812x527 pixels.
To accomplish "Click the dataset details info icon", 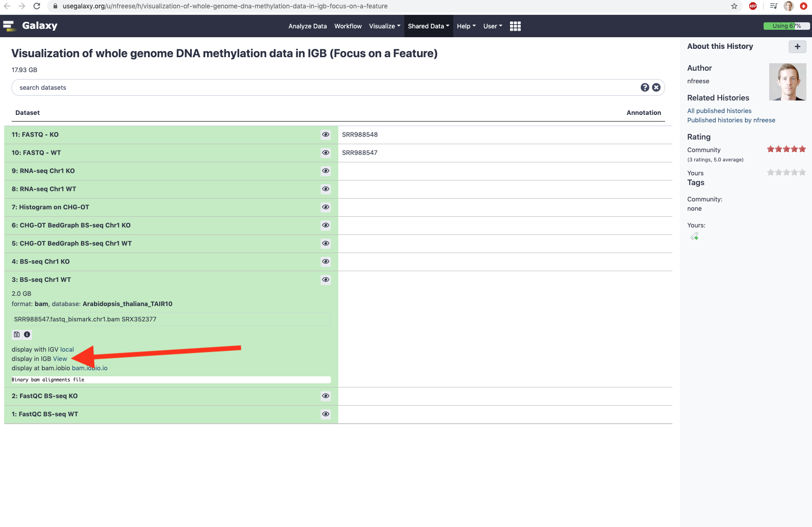I will (27, 334).
